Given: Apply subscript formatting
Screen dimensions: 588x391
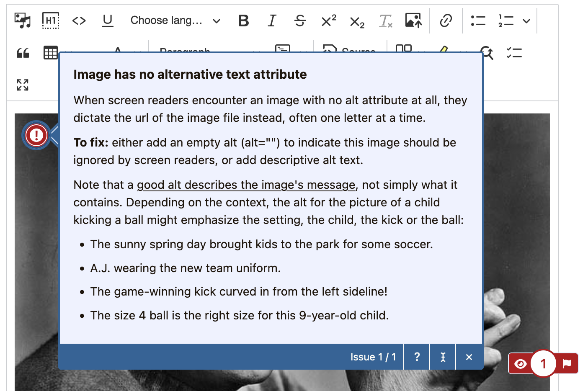Looking at the screenshot, I should point(357,21).
